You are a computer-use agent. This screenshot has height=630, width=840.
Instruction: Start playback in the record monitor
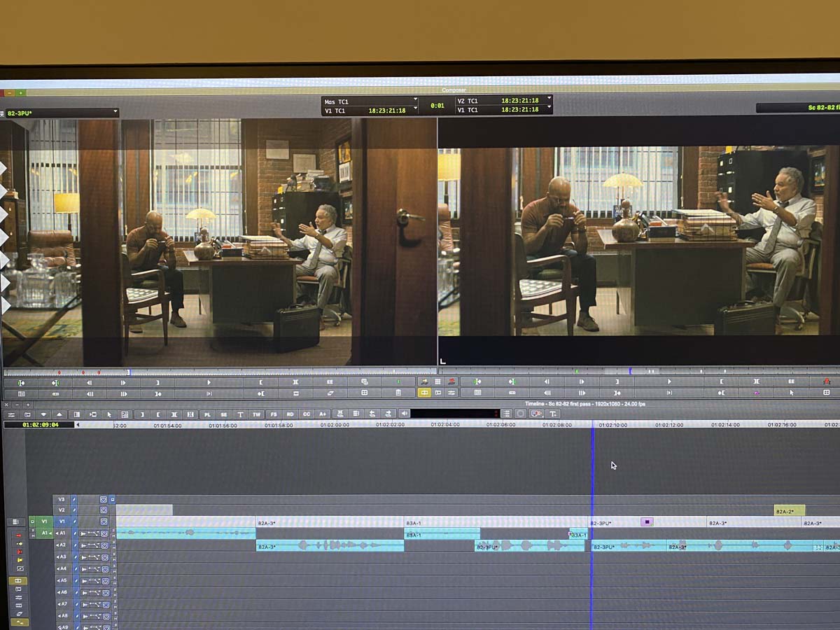[x=669, y=382]
